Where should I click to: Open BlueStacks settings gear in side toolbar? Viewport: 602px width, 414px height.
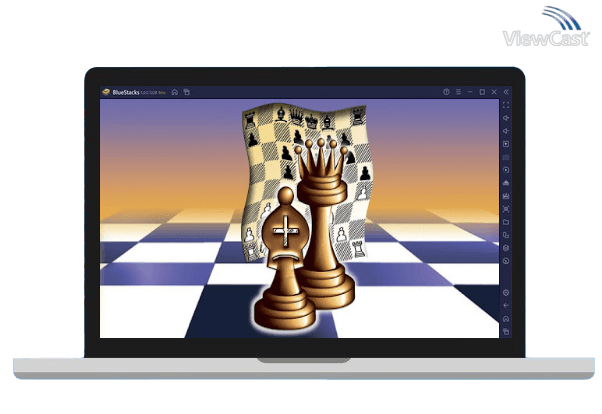pos(506,293)
